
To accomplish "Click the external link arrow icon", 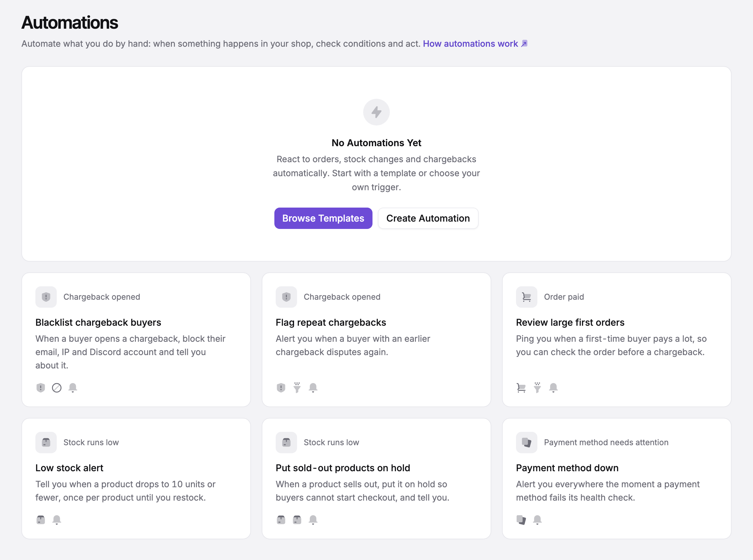I will (524, 44).
